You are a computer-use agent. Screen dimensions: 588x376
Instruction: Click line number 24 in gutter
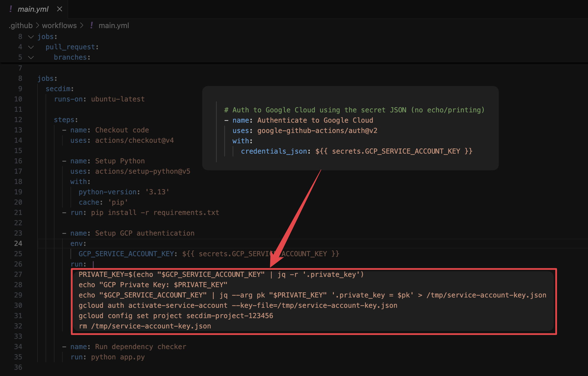pos(18,243)
